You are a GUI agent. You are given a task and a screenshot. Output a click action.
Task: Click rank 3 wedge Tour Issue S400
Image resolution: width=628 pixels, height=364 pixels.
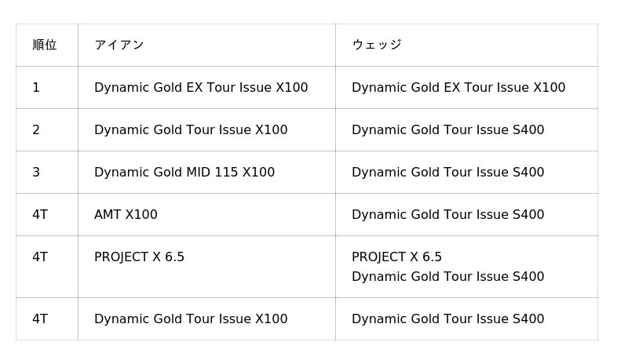[x=448, y=172]
